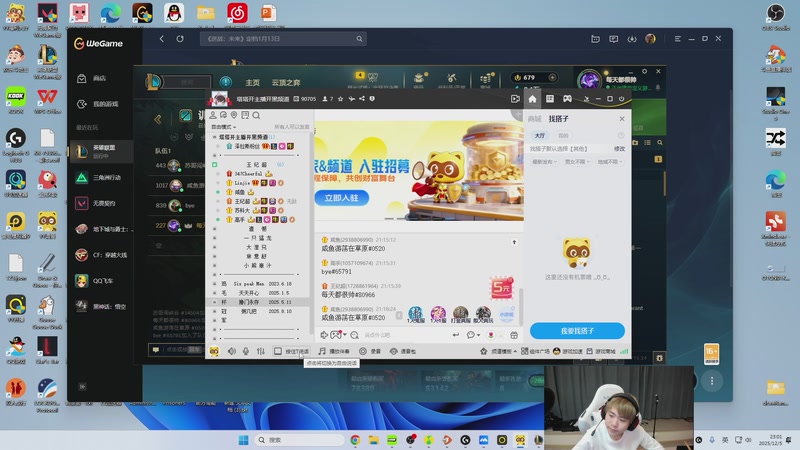Viewport: 800px width, 450px height.
Task: Click the League client back chevron
Action: [158, 119]
